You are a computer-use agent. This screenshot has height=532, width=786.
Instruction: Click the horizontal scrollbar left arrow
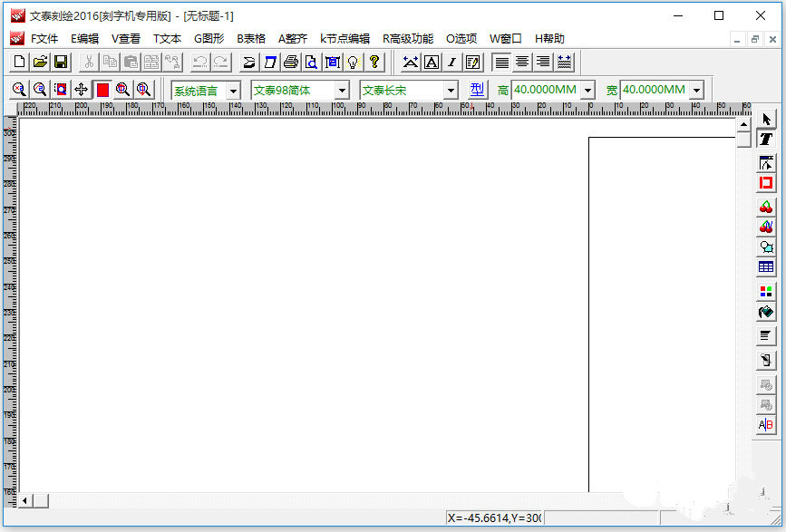[x=25, y=500]
